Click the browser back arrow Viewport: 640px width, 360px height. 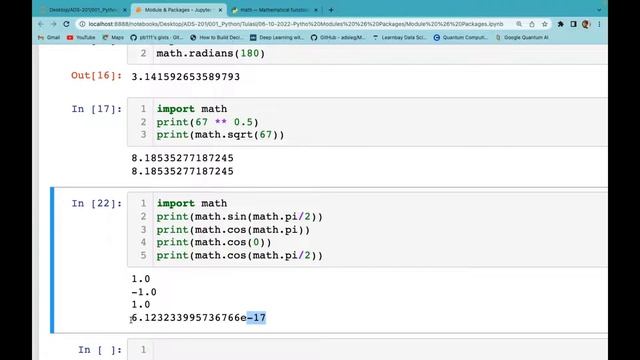pyautogui.click(x=40, y=24)
